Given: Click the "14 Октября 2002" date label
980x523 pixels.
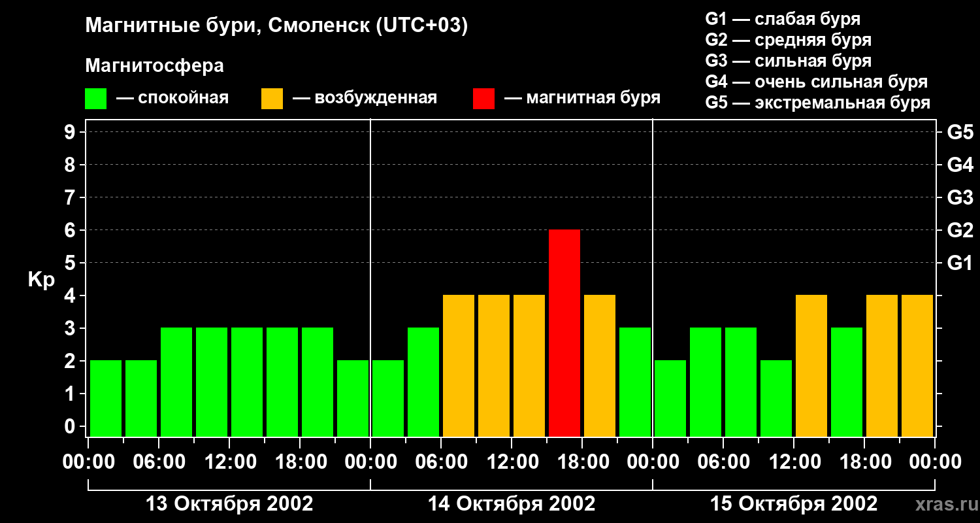Looking at the screenshot, I should (x=512, y=504).
